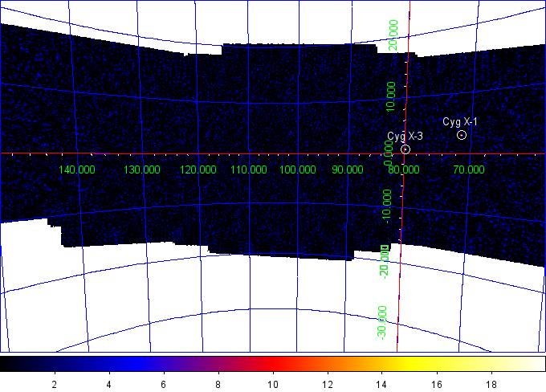Select the Cyg X-3 circle region marker
Screen dimensions: 546x392
point(405,149)
